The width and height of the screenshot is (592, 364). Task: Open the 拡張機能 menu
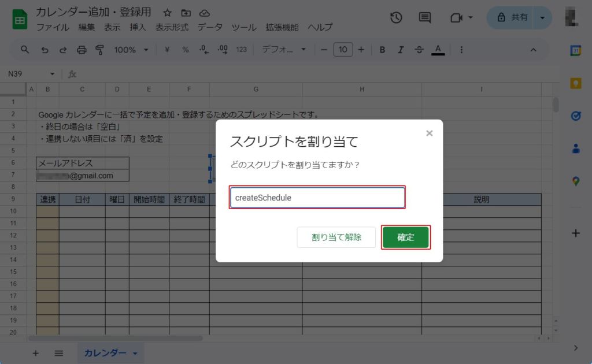[282, 27]
